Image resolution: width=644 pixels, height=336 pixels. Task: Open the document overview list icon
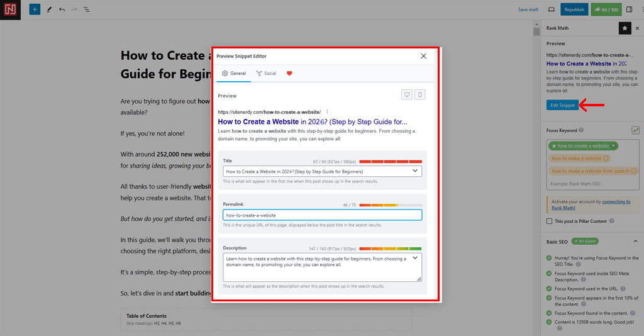pos(87,9)
